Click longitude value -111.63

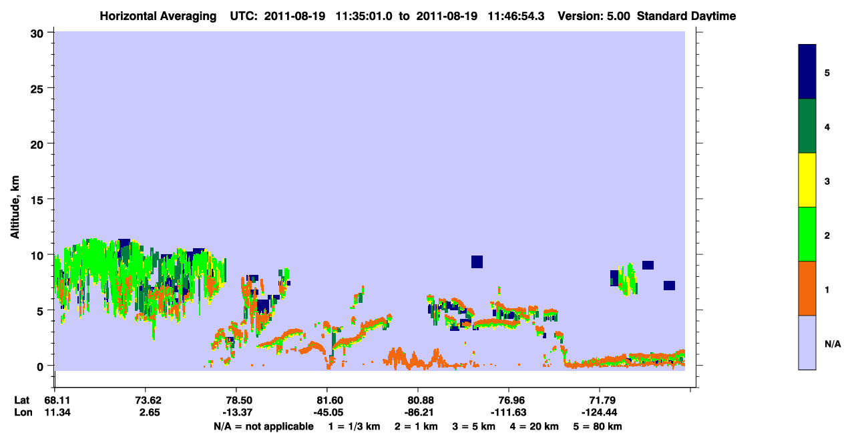(509, 413)
